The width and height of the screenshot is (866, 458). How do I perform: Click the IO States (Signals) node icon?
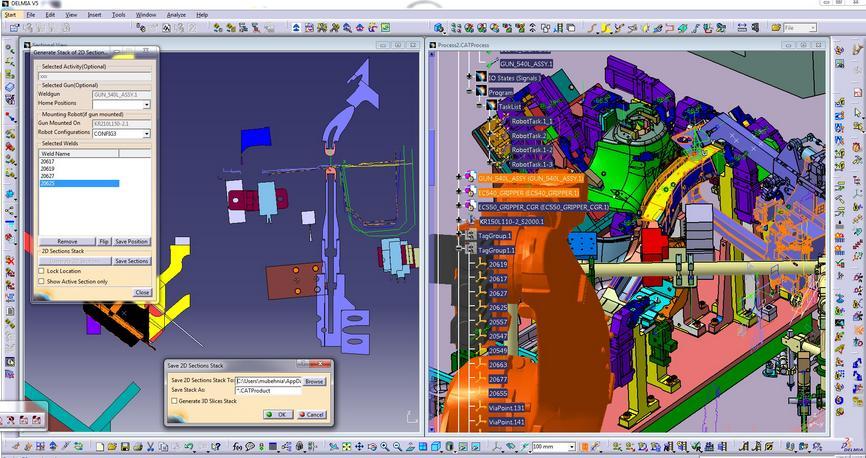point(480,77)
